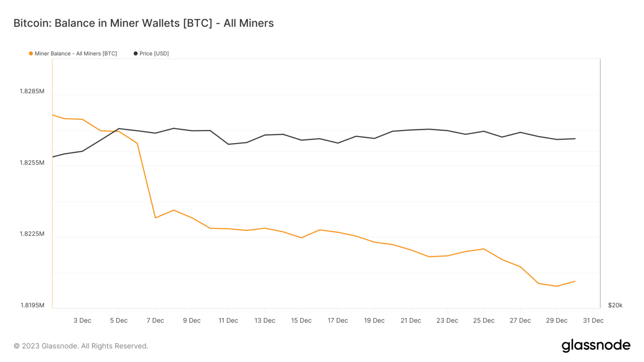Viewport: 644px width, 362px height.
Task: Click the 25 Dec date tick label
Action: [483, 321]
